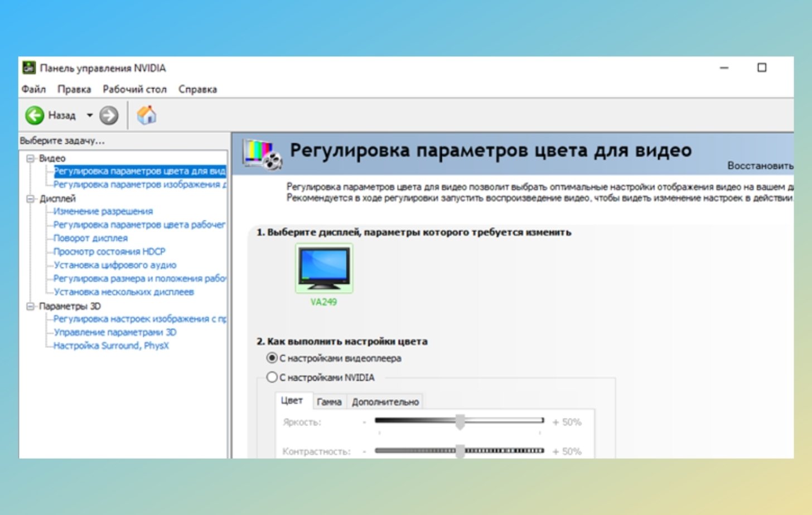Switch to the Гамма tab
The image size is (812, 515).
point(329,402)
